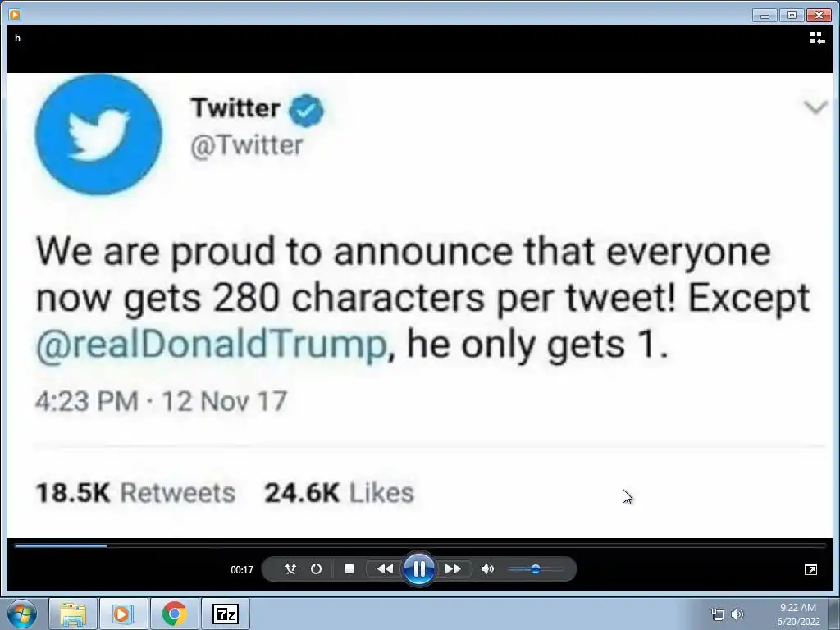This screenshot has height=630, width=840.
Task: Switch to Library view icon
Action: click(x=816, y=38)
